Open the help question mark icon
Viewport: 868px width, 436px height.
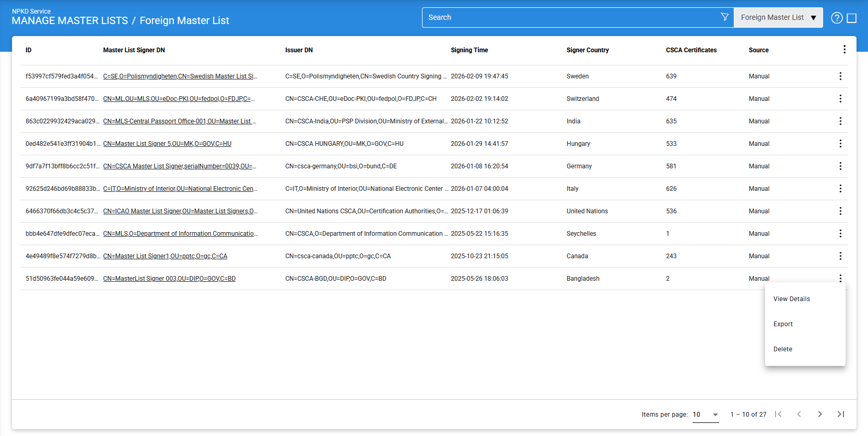point(837,18)
